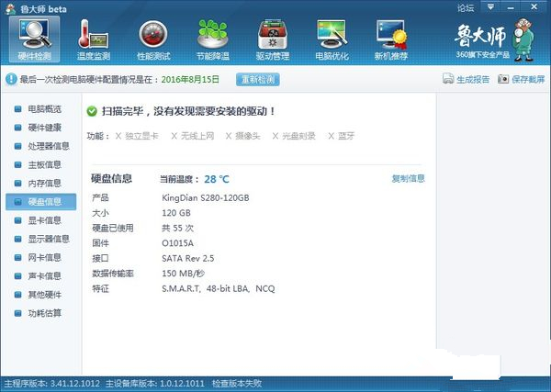Open the 性能测试 performance test
551x392 pixels.
pos(153,39)
